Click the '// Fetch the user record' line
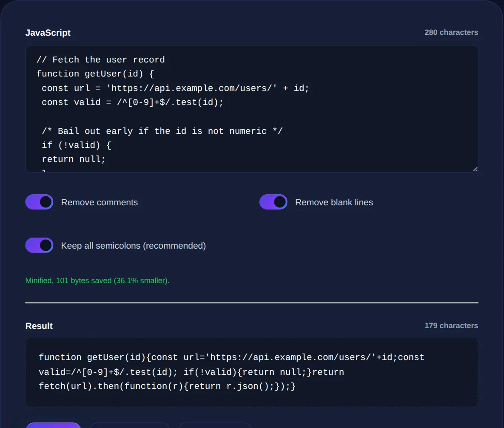 (101, 60)
